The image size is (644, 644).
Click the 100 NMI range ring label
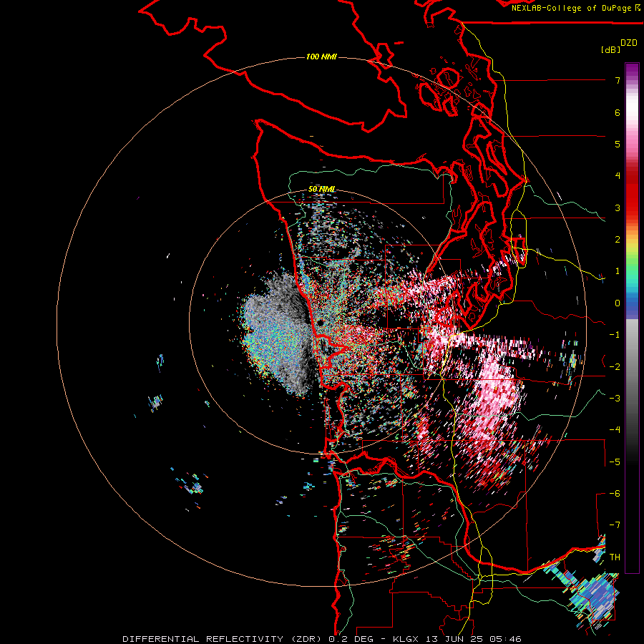click(321, 57)
